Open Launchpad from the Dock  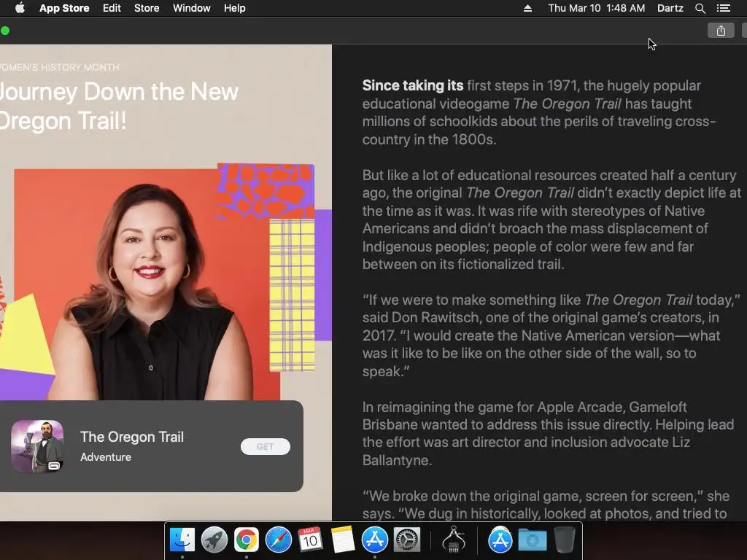coord(214,540)
